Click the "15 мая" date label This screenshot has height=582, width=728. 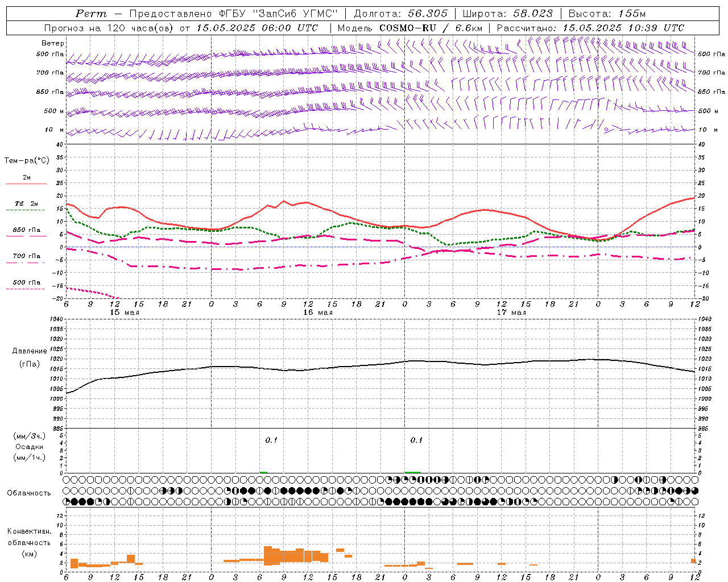[x=125, y=313]
